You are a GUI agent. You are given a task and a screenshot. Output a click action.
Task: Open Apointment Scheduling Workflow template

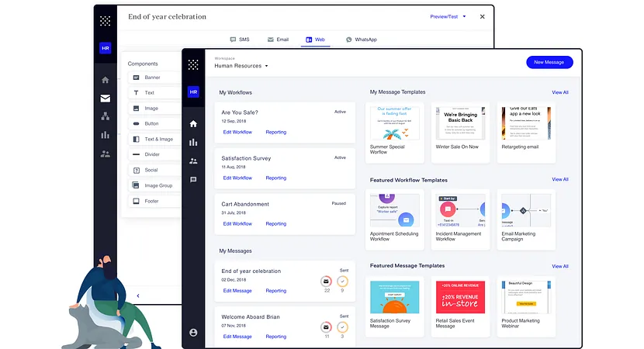pyautogui.click(x=395, y=219)
